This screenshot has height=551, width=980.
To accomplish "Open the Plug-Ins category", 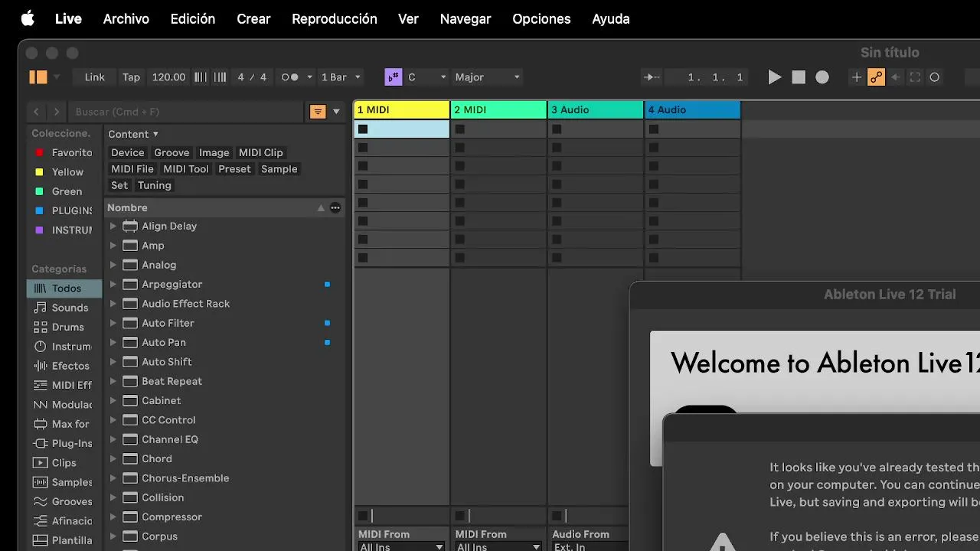I will [64, 443].
